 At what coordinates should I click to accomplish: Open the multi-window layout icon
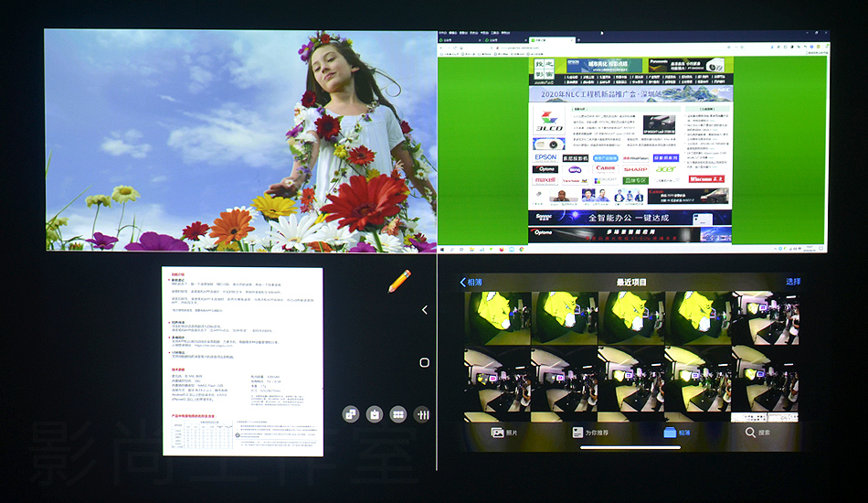tap(350, 414)
